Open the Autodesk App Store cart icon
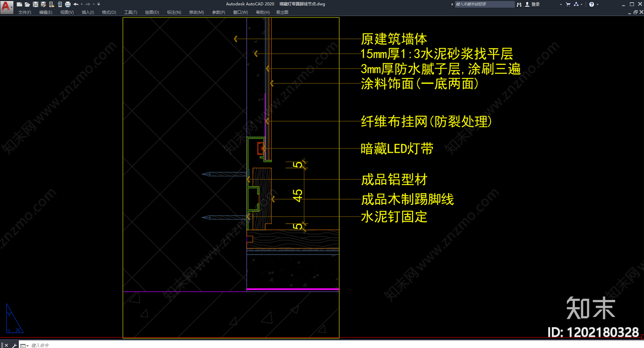The height and width of the screenshot is (348, 644). click(568, 4)
